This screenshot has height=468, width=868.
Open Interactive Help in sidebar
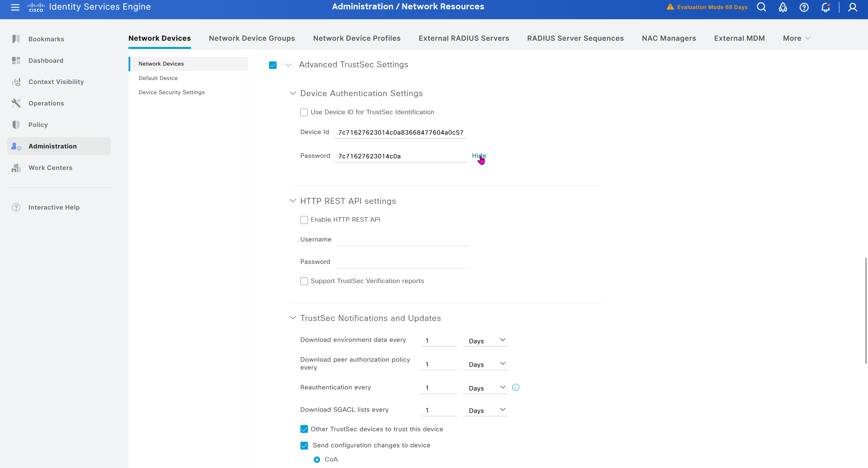tap(54, 207)
